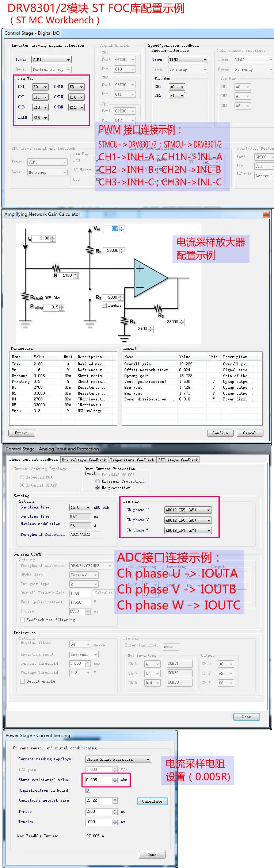Open the CH3 pin E13 dropdown
The image size is (274, 868).
click(x=40, y=107)
